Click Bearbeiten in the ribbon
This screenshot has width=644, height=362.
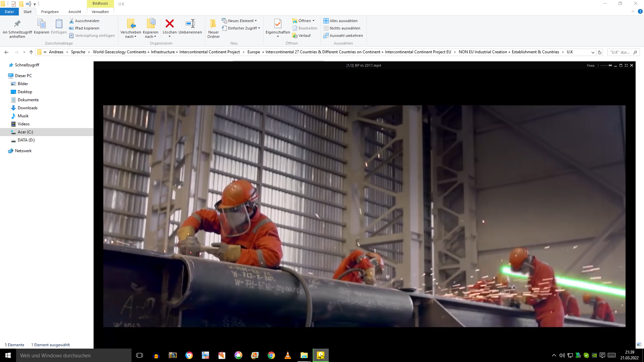click(x=305, y=28)
